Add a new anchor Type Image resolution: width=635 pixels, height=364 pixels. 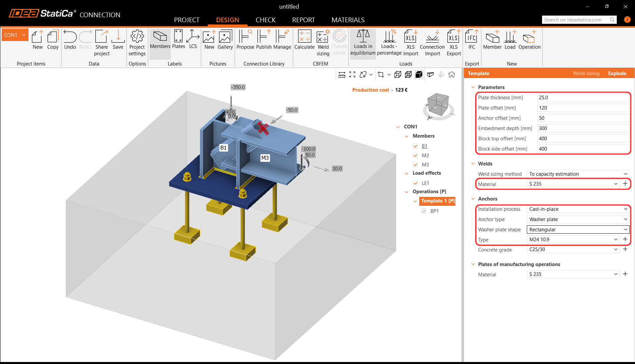pos(625,239)
